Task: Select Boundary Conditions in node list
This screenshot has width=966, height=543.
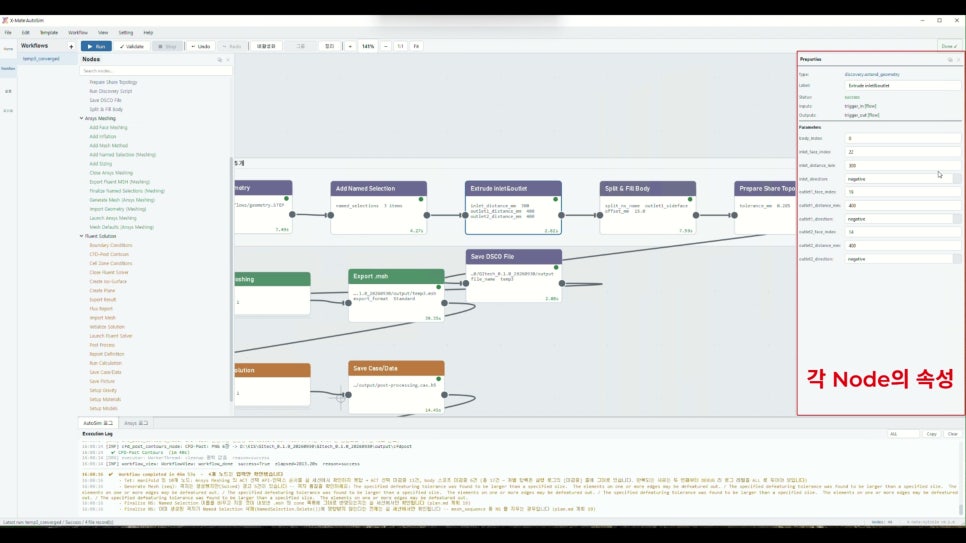Action: (x=111, y=245)
